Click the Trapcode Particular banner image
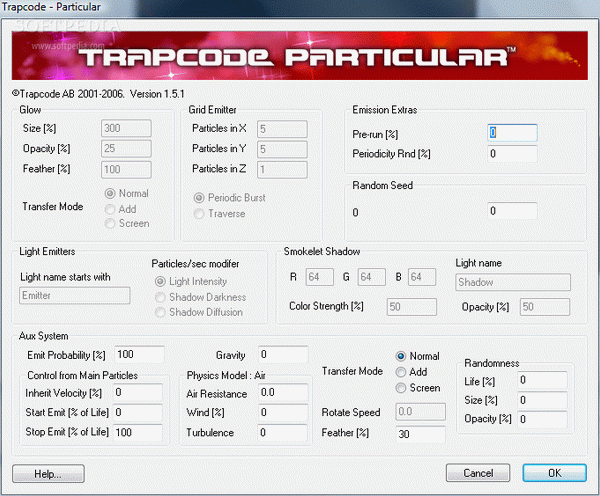 pos(300,55)
